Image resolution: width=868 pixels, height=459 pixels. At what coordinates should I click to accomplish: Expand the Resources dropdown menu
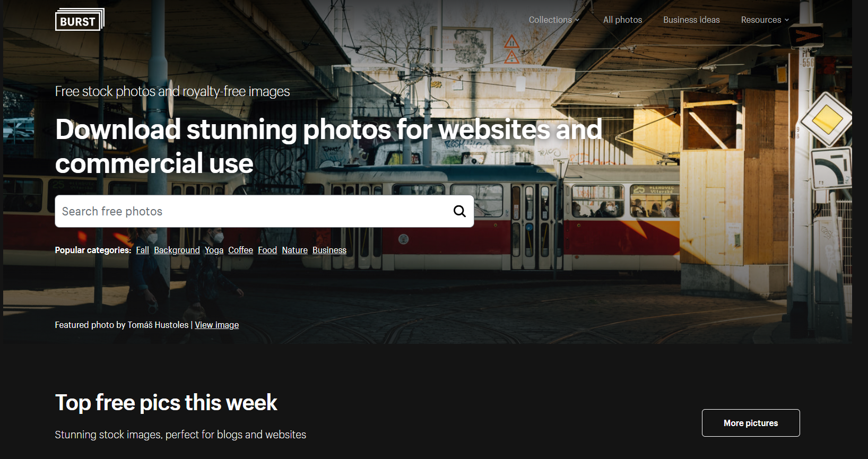coord(765,20)
